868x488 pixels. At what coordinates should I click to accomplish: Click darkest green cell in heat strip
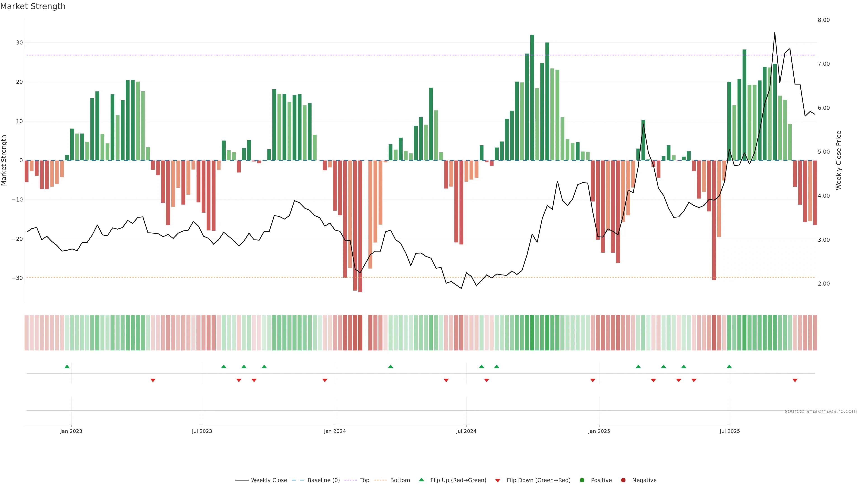pos(532,333)
